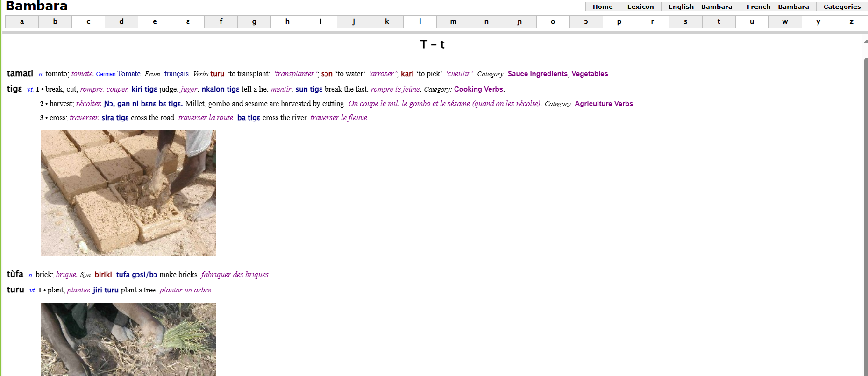868x376 pixels.
Task: Switch to French - Bambara index
Action: [x=778, y=7]
